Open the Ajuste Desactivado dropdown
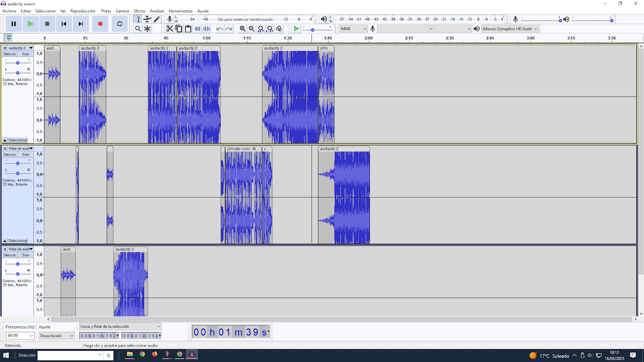This screenshot has height=362, width=644. (57, 335)
